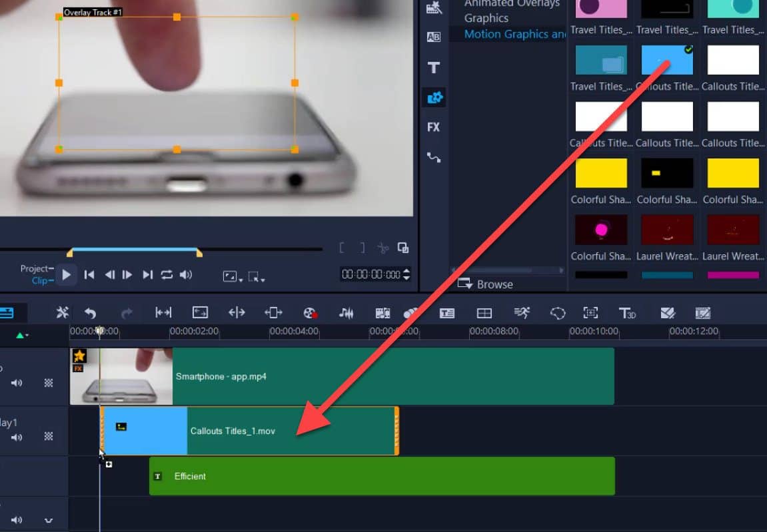The image size is (767, 532).
Task: Open the FX filters panel
Action: coord(434,127)
